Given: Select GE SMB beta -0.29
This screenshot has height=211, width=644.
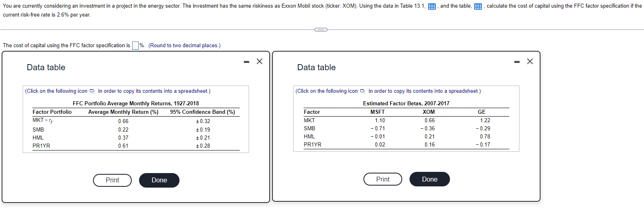Looking at the screenshot, I should click(x=483, y=128).
